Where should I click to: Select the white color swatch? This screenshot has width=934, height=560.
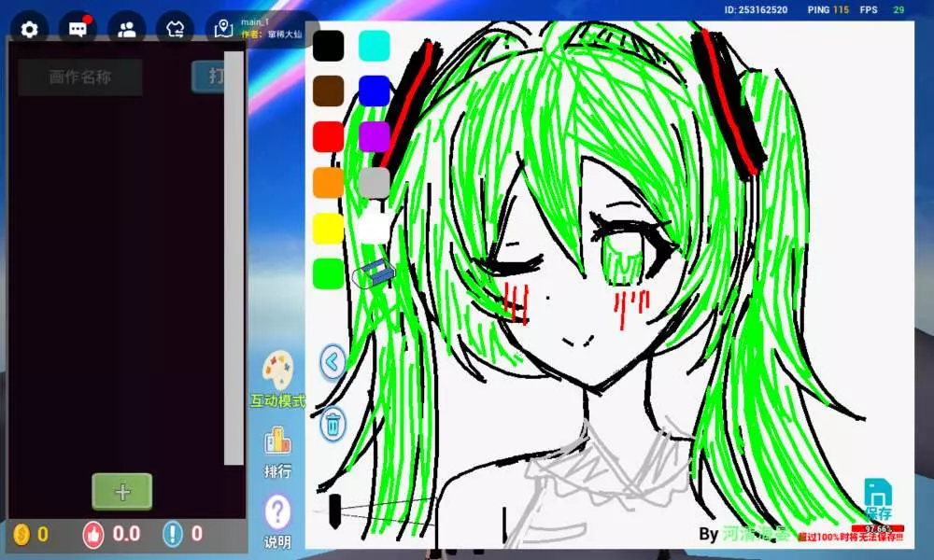375,229
